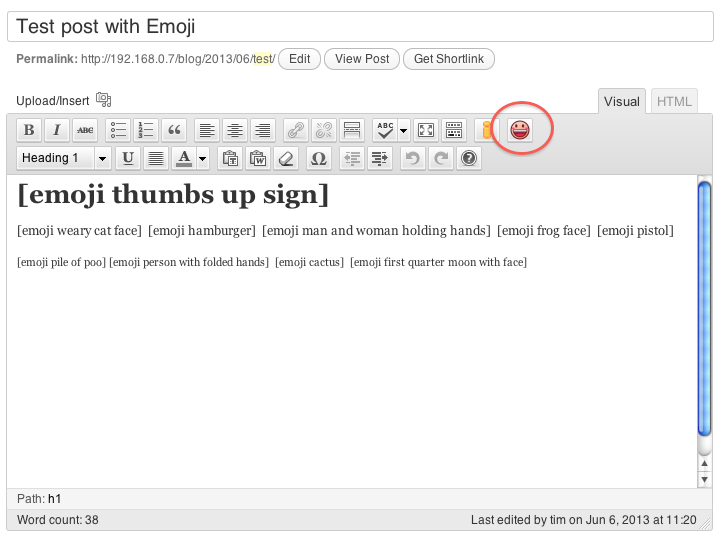
Task: Toggle bold formatting
Action: point(29,130)
